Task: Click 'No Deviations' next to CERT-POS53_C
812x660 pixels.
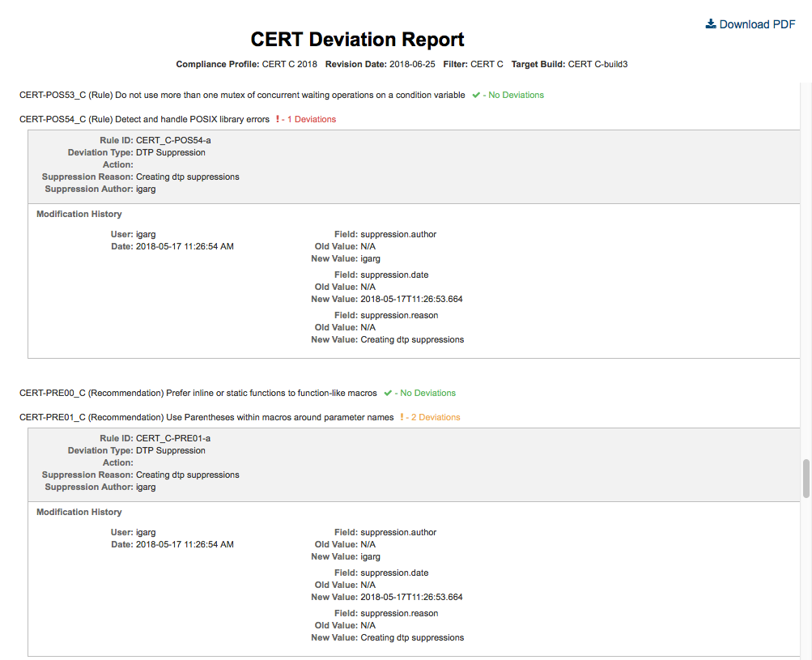Action: coord(517,95)
